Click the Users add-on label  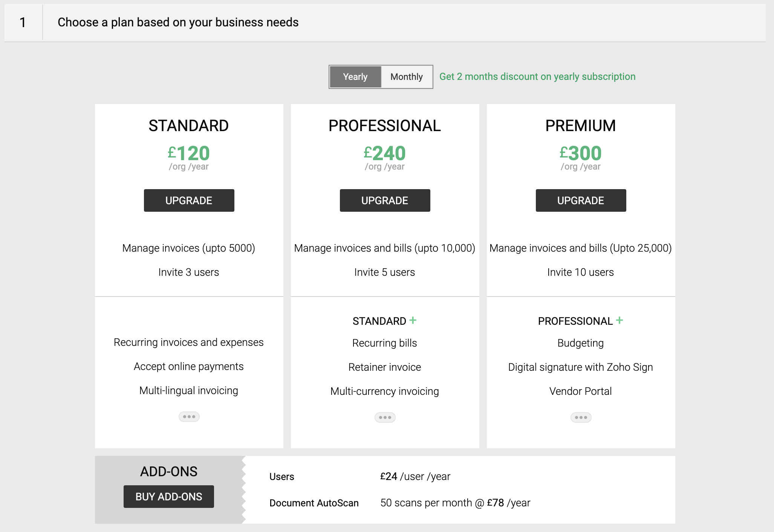click(281, 477)
